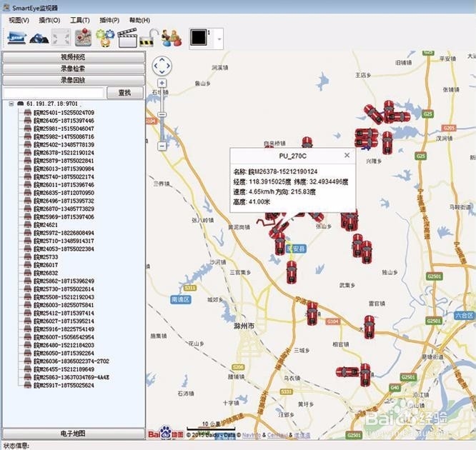Select device 皖M25879-18755022841

coord(64,161)
